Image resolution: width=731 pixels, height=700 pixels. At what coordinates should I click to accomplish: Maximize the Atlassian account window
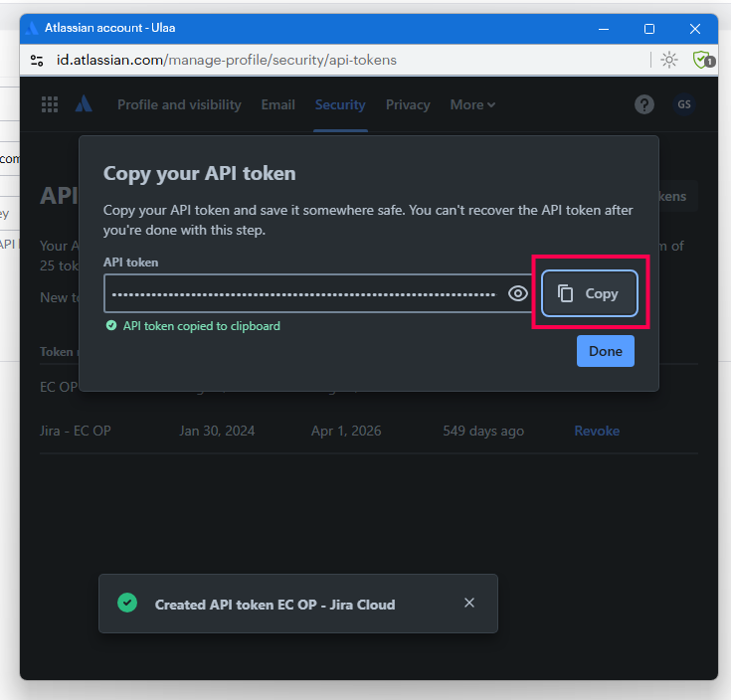(648, 29)
